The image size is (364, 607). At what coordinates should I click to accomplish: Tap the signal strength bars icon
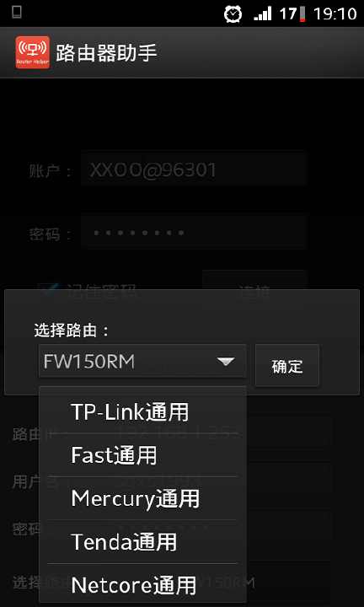263,14
